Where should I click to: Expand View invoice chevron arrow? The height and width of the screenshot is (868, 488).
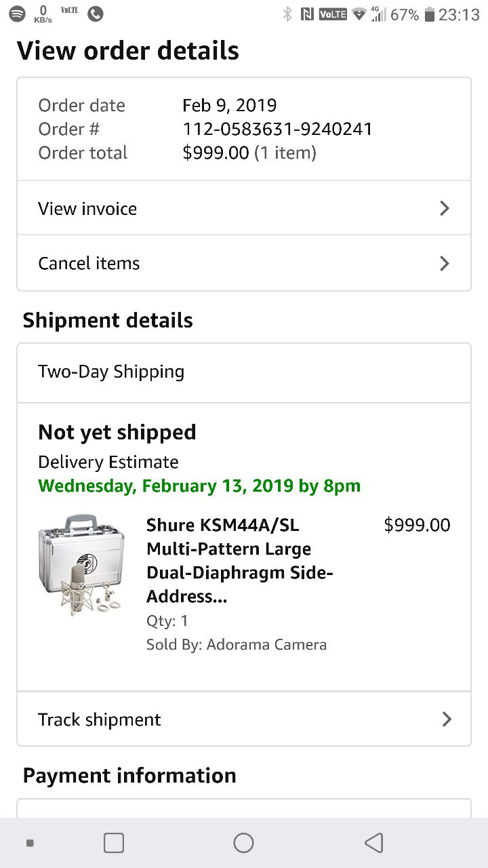pos(445,208)
